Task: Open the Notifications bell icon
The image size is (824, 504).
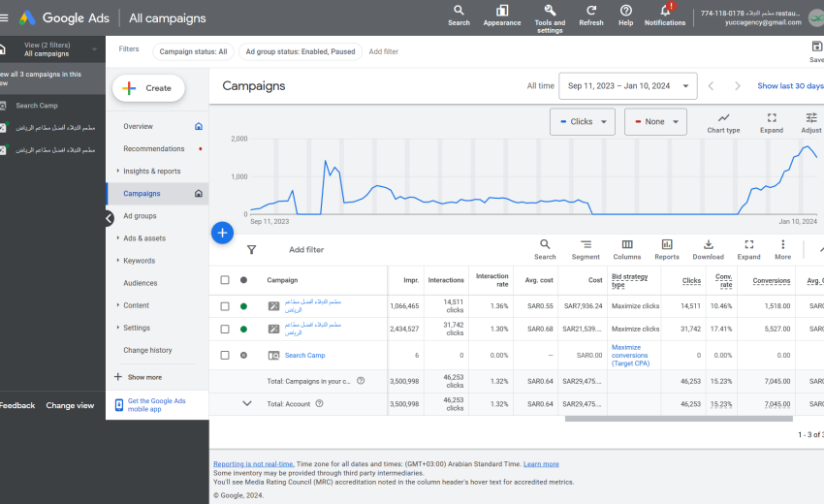Action: 664,11
